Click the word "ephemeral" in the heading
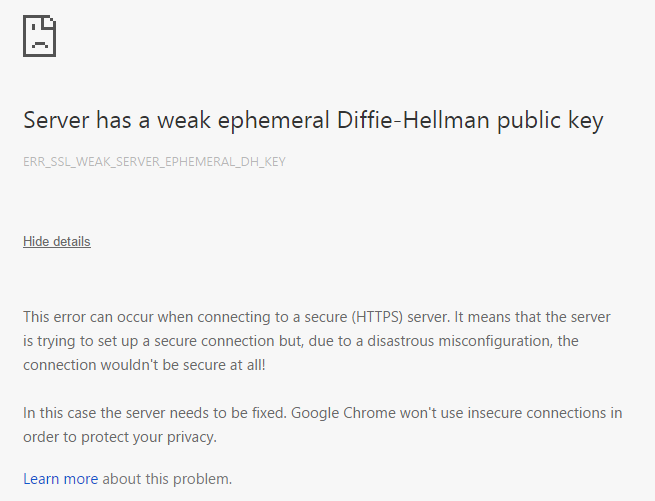The width and height of the screenshot is (655, 501). tap(274, 121)
